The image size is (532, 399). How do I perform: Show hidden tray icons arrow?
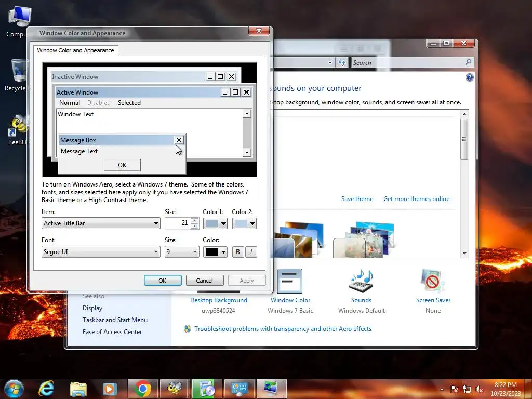(442, 389)
